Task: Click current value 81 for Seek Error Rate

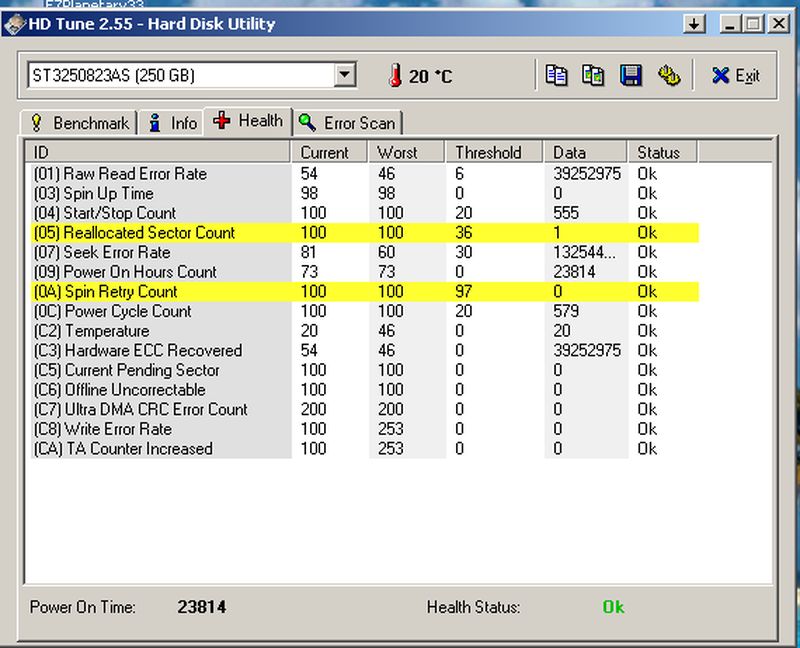Action: coord(308,252)
